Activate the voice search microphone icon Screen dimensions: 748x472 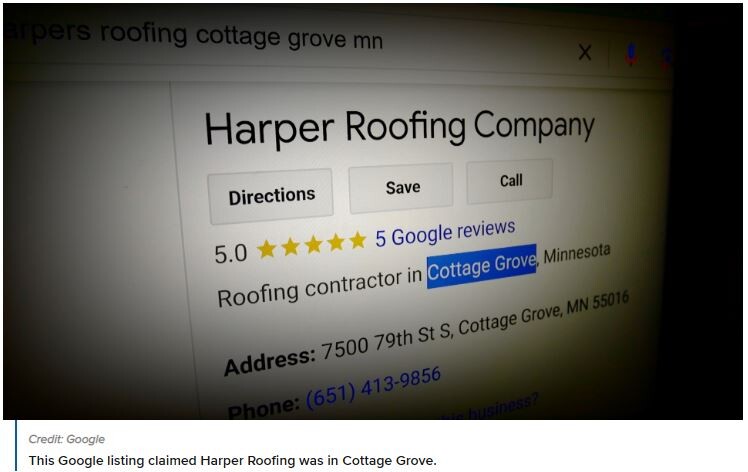coord(631,54)
